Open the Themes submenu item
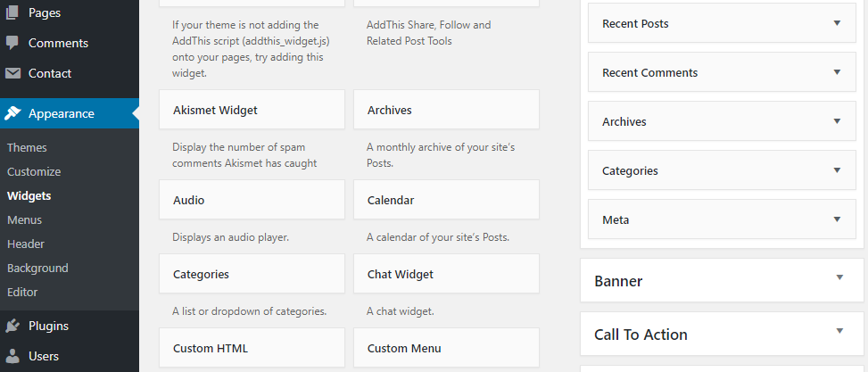 [27, 148]
